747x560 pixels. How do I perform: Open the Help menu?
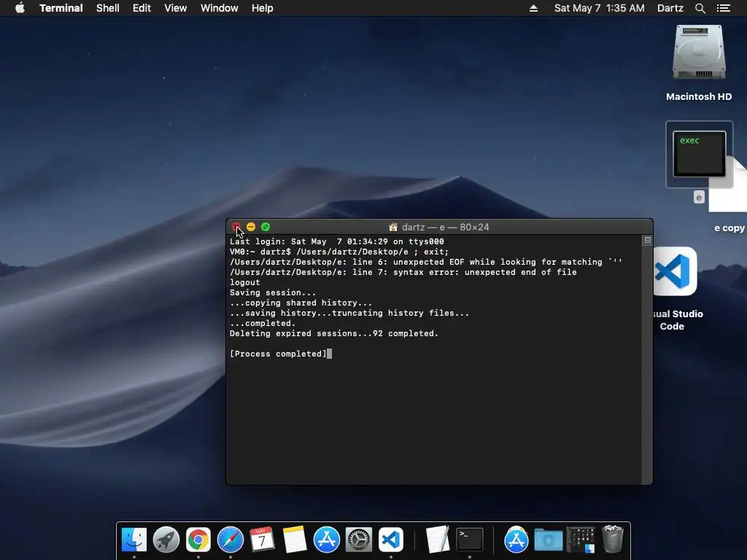click(263, 8)
